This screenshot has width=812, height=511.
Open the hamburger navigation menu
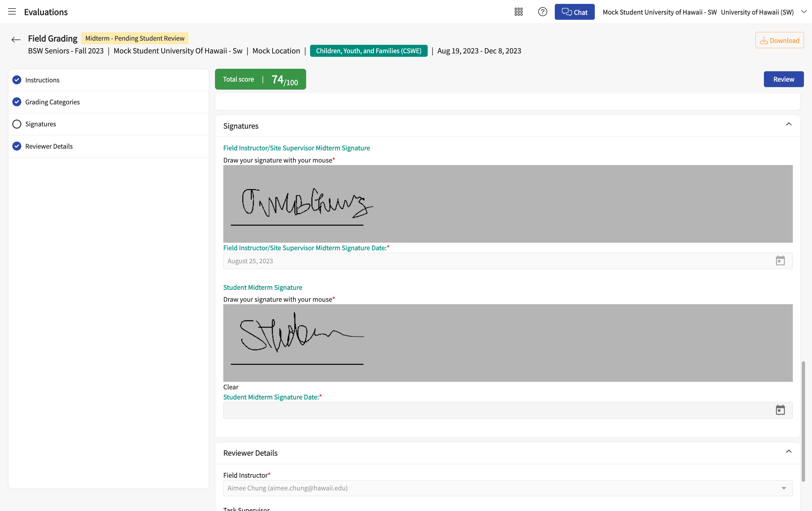pos(12,12)
